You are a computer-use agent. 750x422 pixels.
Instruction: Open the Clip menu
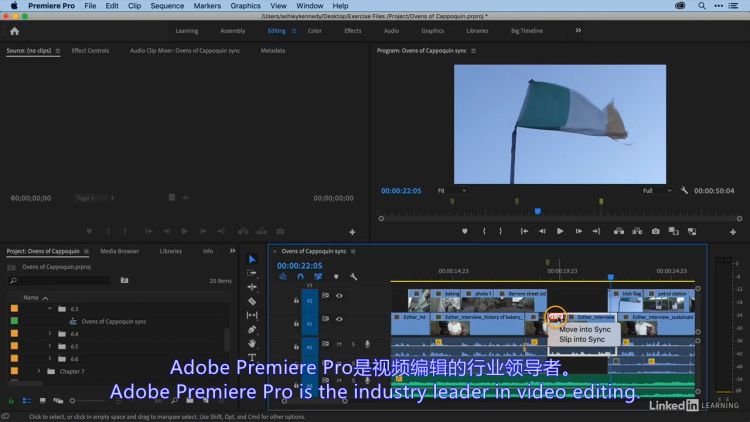click(x=134, y=6)
